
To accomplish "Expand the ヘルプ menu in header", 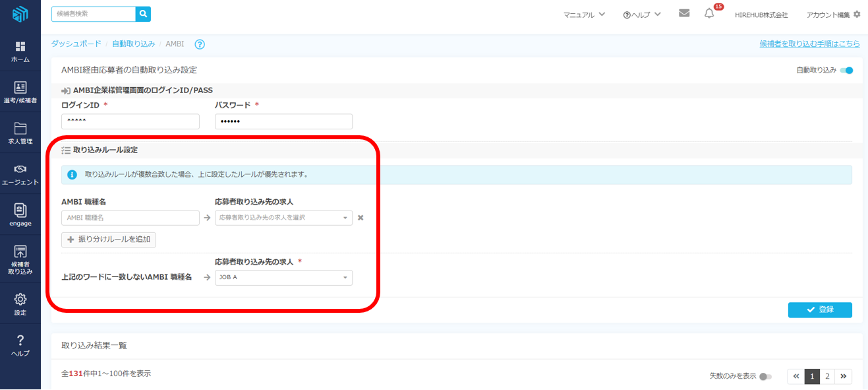I will [642, 15].
